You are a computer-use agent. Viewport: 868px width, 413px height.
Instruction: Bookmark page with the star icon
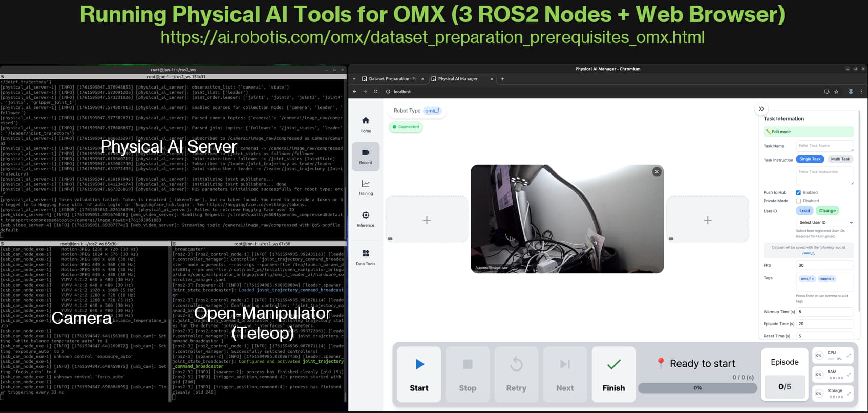pyautogui.click(x=836, y=92)
